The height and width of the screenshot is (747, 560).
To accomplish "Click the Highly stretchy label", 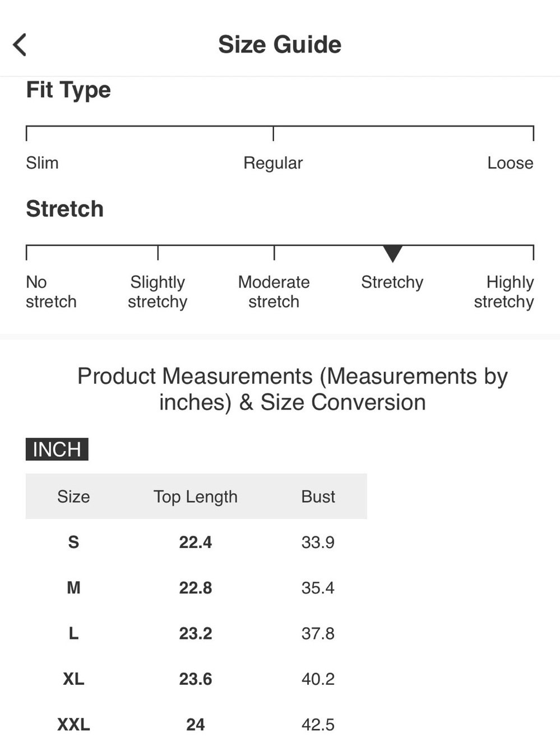I will click(504, 292).
